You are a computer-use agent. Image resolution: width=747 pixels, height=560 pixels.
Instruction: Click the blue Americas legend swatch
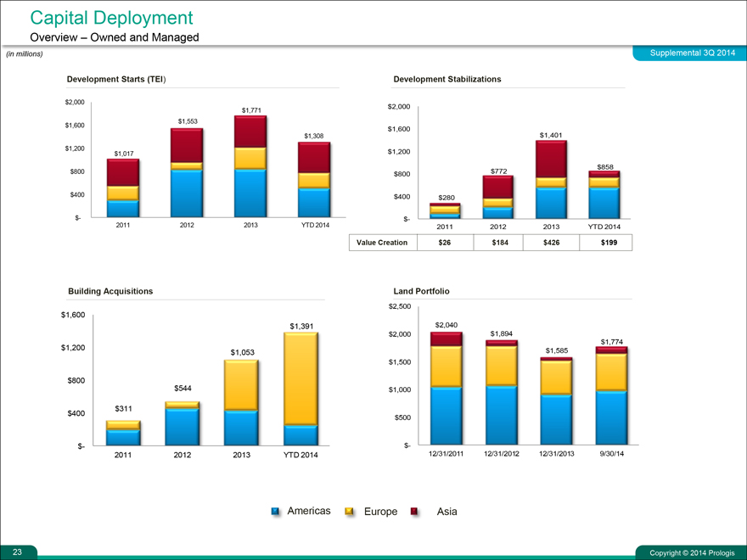[x=275, y=512]
